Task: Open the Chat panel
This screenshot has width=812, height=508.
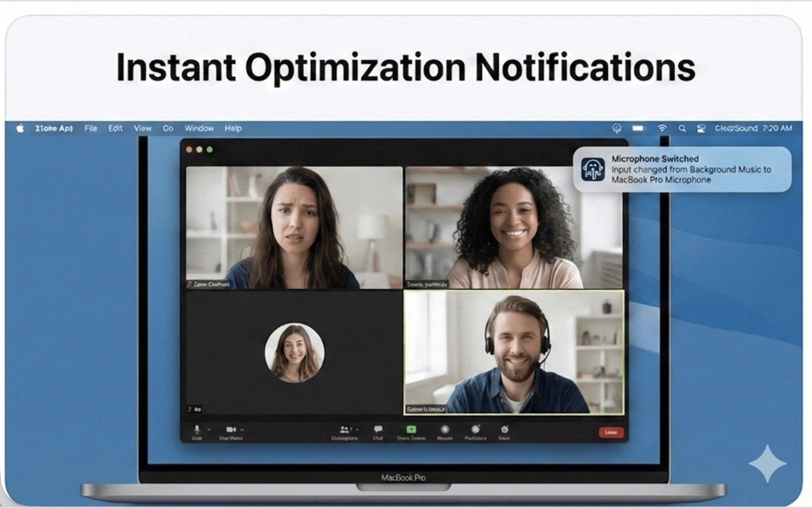Action: [x=378, y=430]
